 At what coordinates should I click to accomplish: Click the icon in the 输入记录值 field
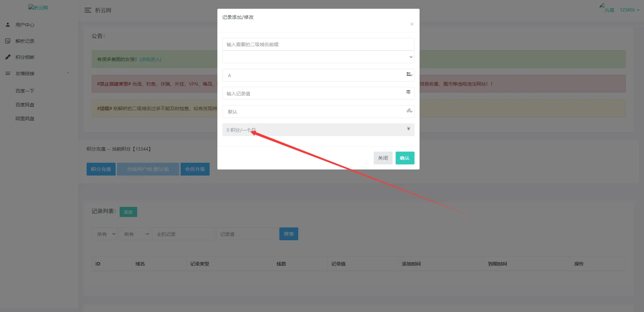click(x=408, y=92)
